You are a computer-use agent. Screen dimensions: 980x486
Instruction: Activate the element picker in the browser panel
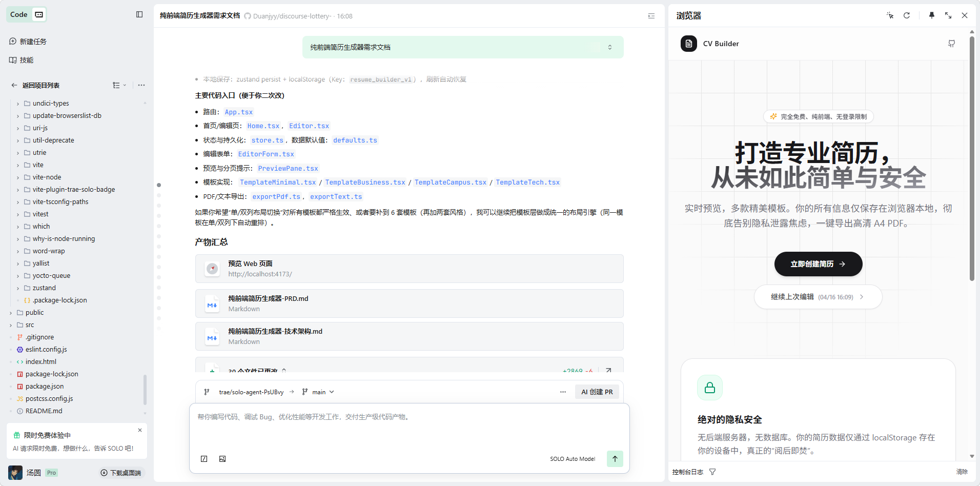[890, 15]
